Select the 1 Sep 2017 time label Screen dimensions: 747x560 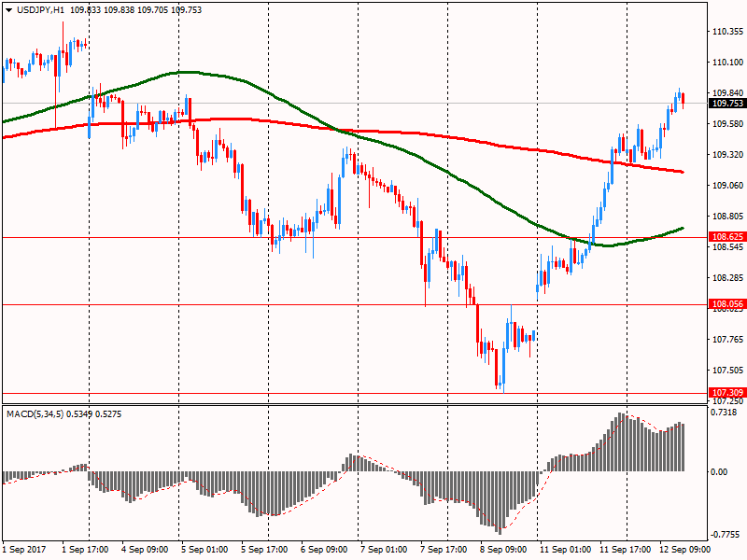(24, 550)
